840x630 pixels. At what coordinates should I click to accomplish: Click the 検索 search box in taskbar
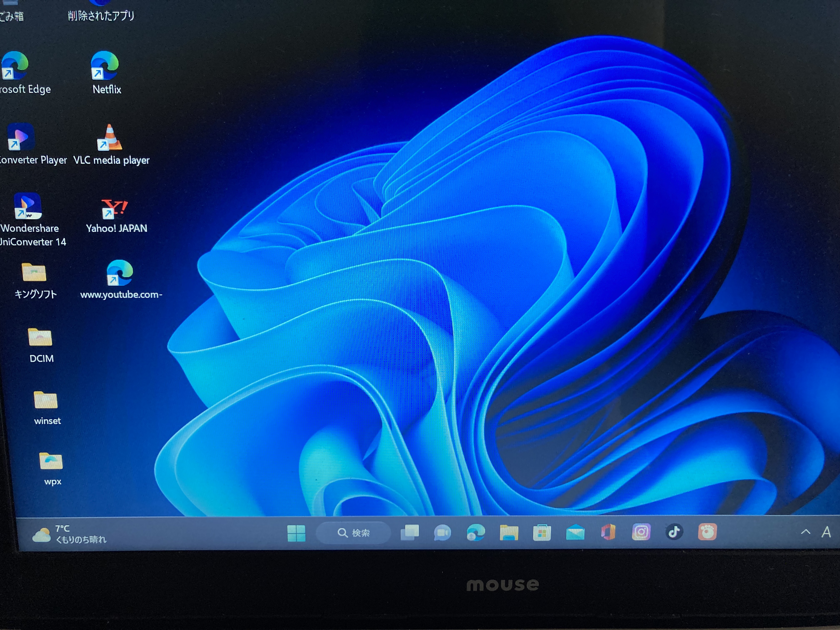(x=353, y=533)
